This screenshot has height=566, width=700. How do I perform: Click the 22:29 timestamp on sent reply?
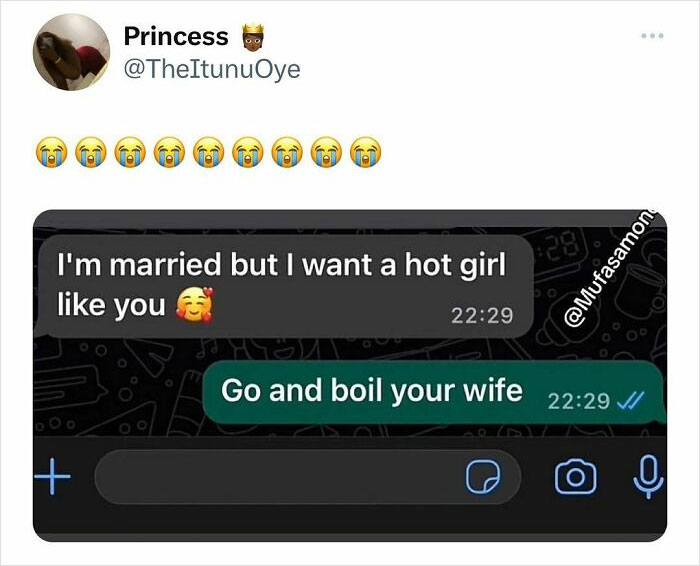click(578, 400)
